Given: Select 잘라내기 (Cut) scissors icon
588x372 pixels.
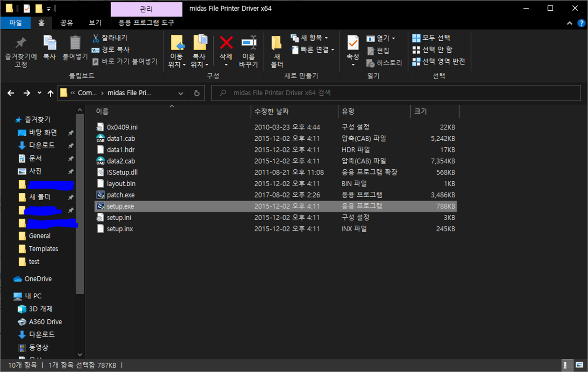Looking at the screenshot, I should pos(96,38).
